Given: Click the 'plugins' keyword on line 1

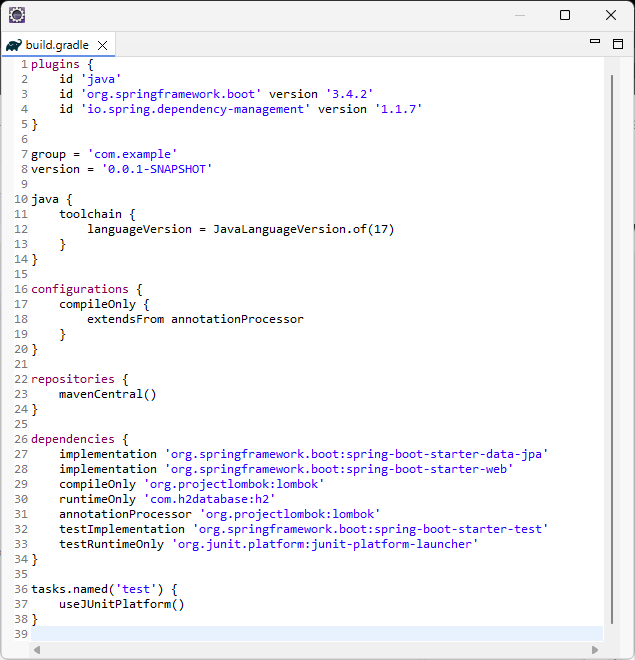Looking at the screenshot, I should pyautogui.click(x=55, y=64).
